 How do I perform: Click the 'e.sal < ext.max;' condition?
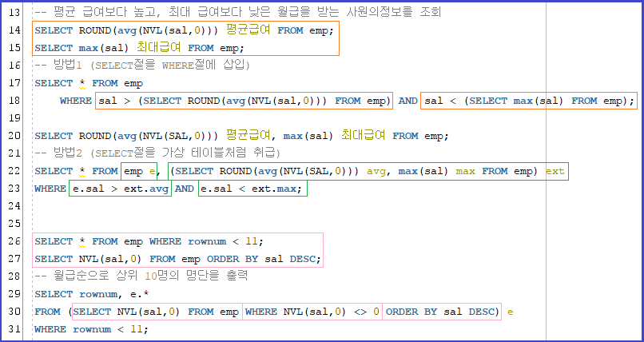(x=253, y=189)
